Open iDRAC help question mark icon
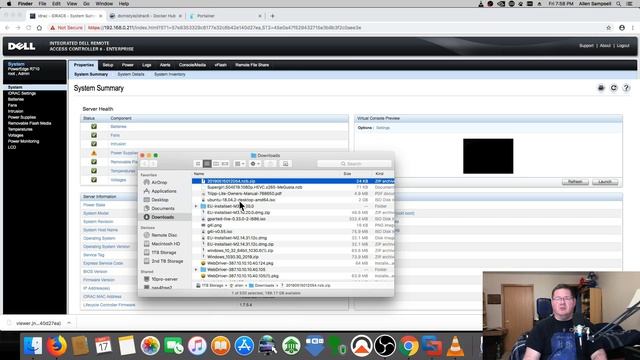 click(x=626, y=88)
